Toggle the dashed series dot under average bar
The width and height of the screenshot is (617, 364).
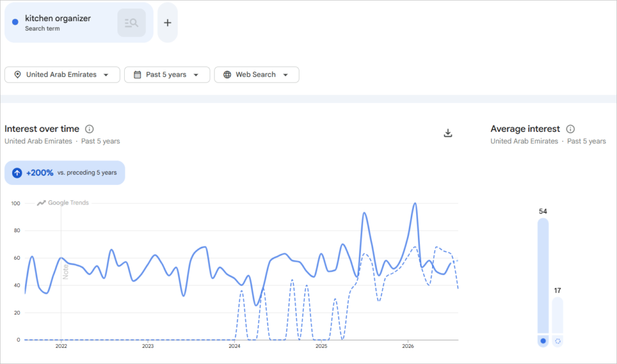click(557, 340)
